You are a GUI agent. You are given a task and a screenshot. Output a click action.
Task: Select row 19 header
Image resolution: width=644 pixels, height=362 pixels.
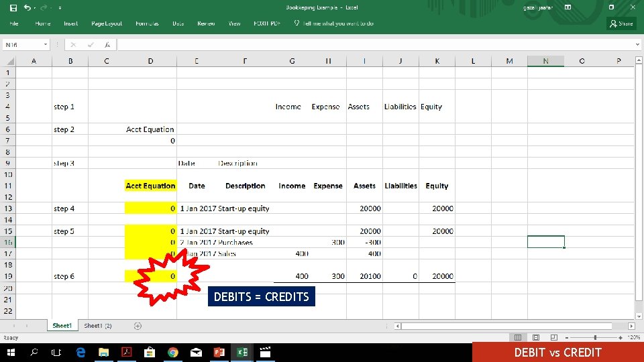click(x=8, y=276)
